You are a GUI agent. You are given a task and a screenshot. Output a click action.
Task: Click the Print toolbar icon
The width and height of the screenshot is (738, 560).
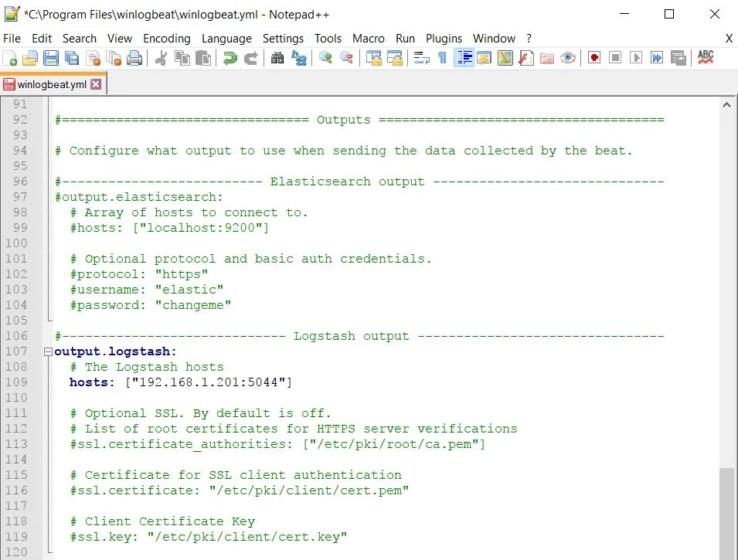(134, 58)
